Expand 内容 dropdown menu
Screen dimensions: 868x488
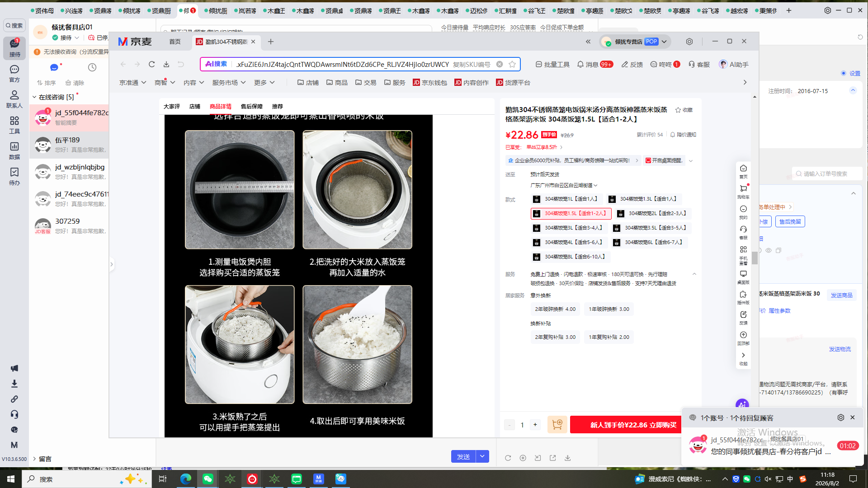[194, 83]
